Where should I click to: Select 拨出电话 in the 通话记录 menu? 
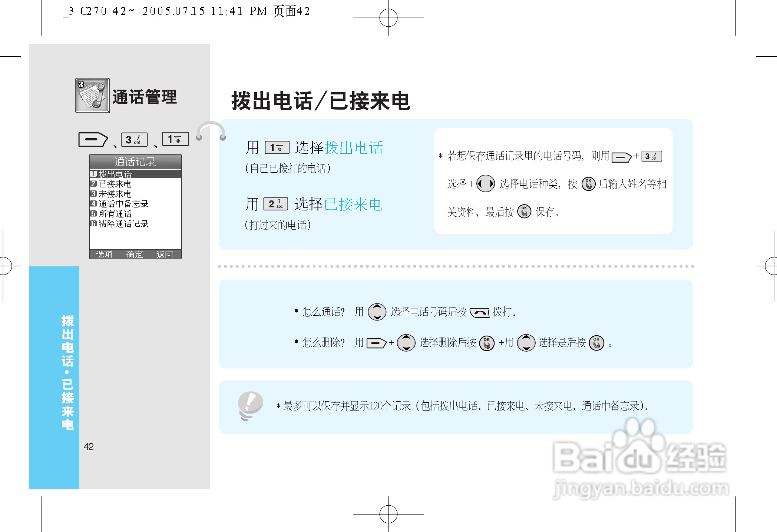coord(116,173)
